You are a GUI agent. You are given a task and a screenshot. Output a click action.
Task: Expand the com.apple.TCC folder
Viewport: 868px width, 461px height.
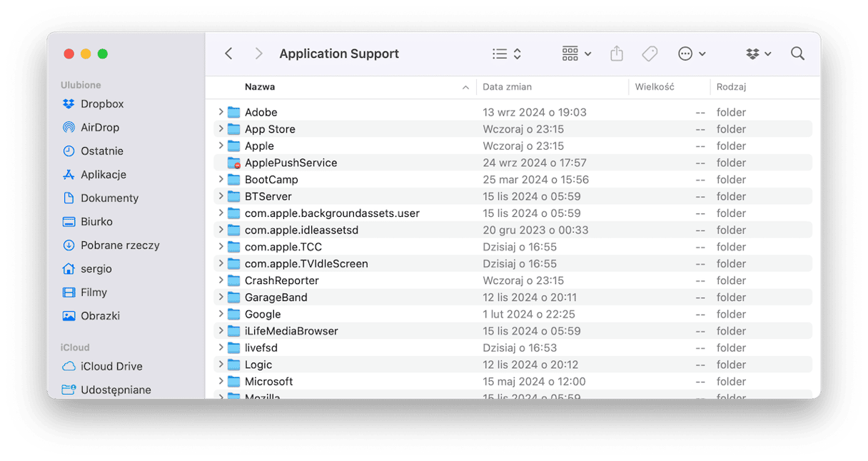pos(221,247)
